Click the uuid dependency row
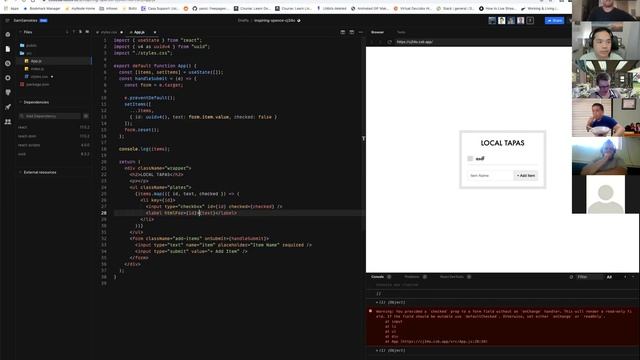Screen dimensions: 640x360 click(54, 154)
